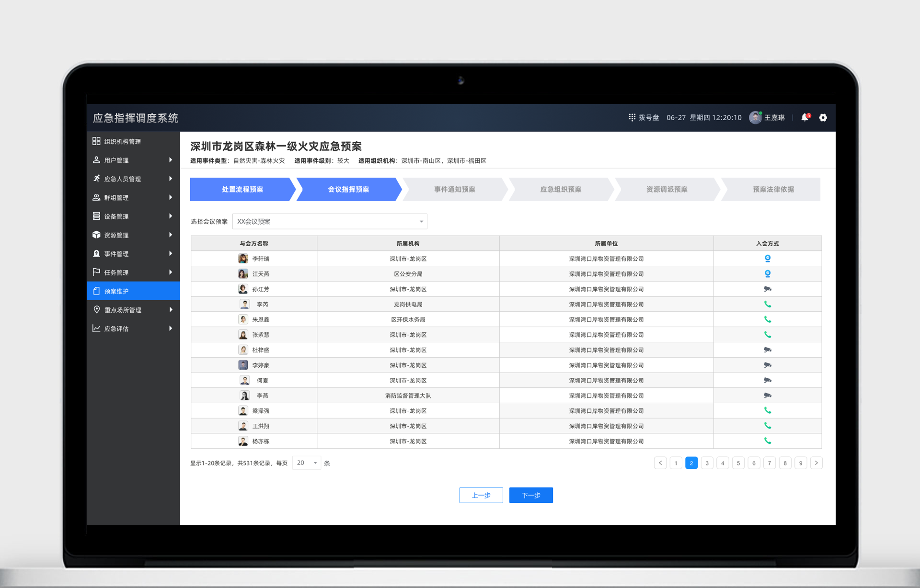The height and width of the screenshot is (588, 920).
Task: Click the 上一步 button
Action: (481, 496)
